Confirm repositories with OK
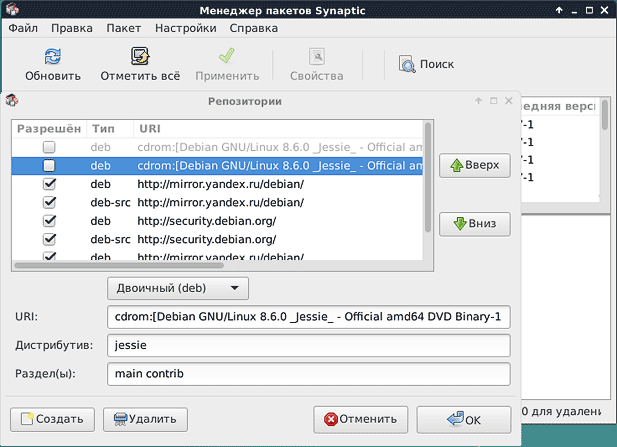617x447 pixels. pos(464,420)
